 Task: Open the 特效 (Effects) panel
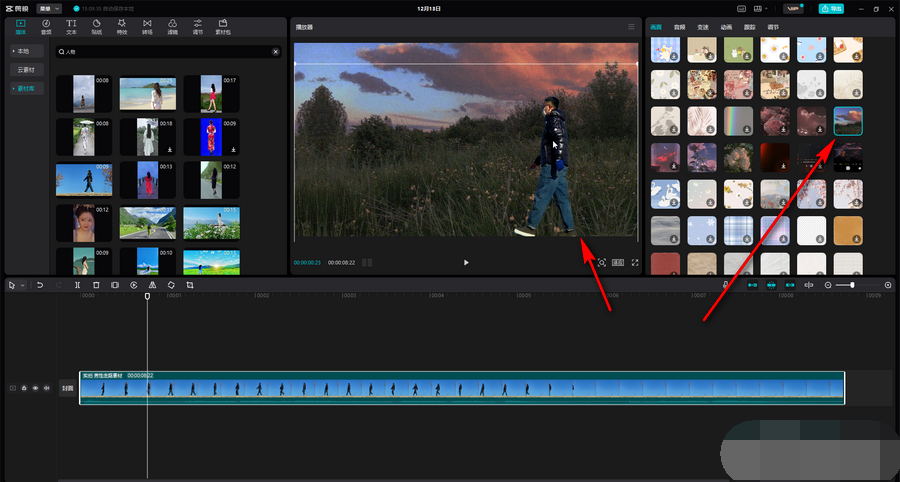point(122,25)
